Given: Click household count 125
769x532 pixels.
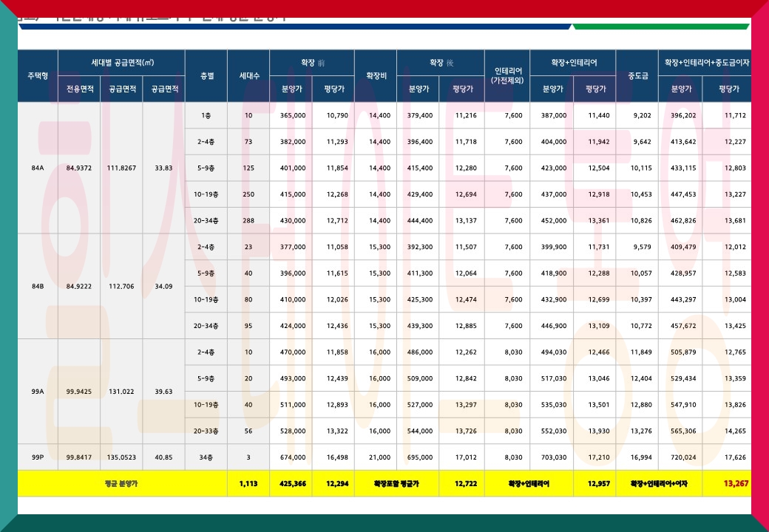Looking at the screenshot, I should 248,168.
